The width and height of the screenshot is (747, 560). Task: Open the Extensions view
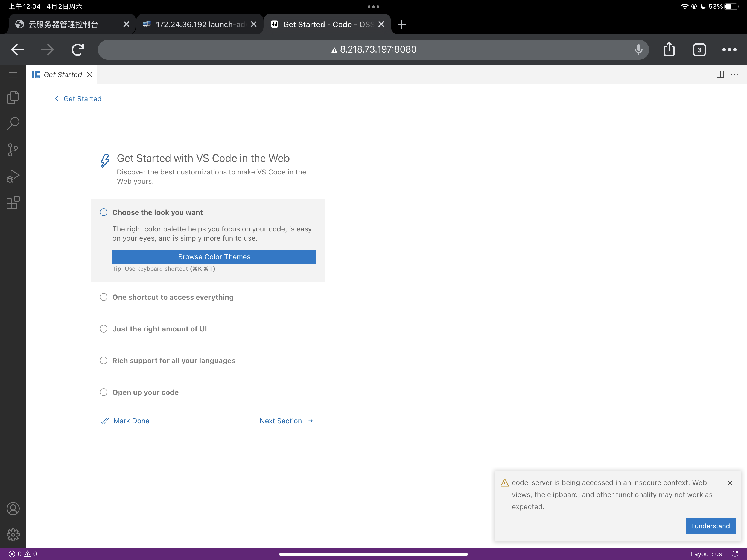click(13, 202)
